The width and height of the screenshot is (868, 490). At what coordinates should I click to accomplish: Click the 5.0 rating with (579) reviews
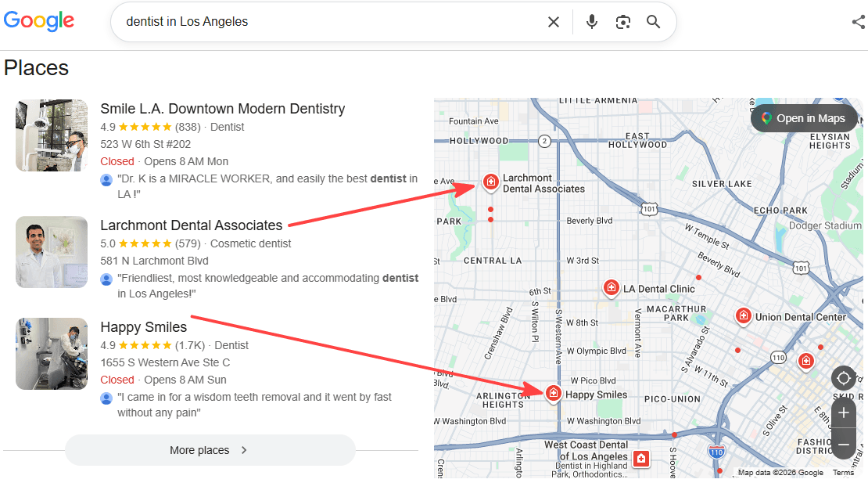[150, 243]
